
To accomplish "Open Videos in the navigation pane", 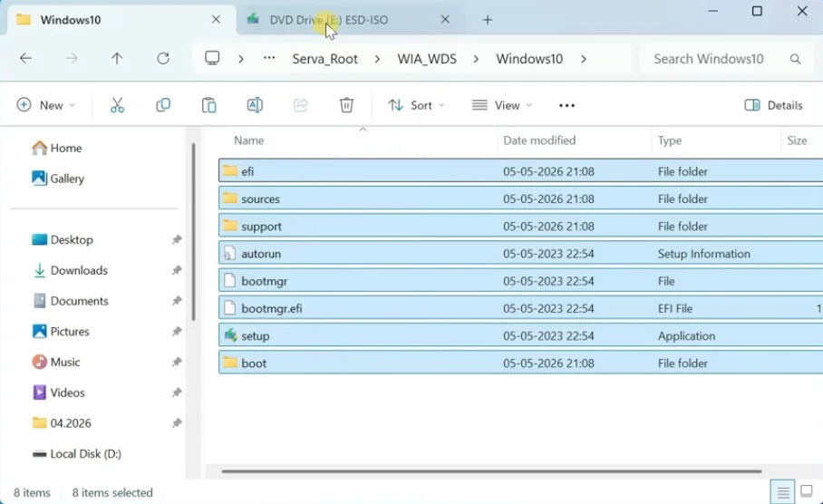I will (x=58, y=393).
